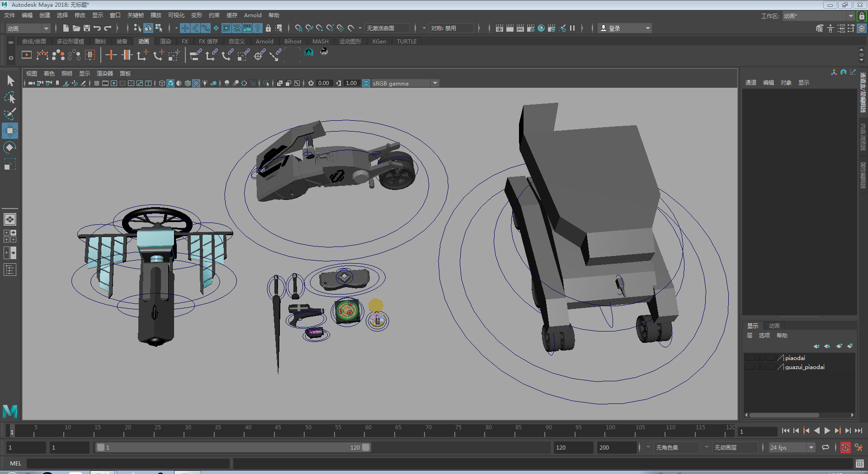This screenshot has width=868, height=474.
Task: Click the 通道 channel box menu
Action: (x=750, y=82)
